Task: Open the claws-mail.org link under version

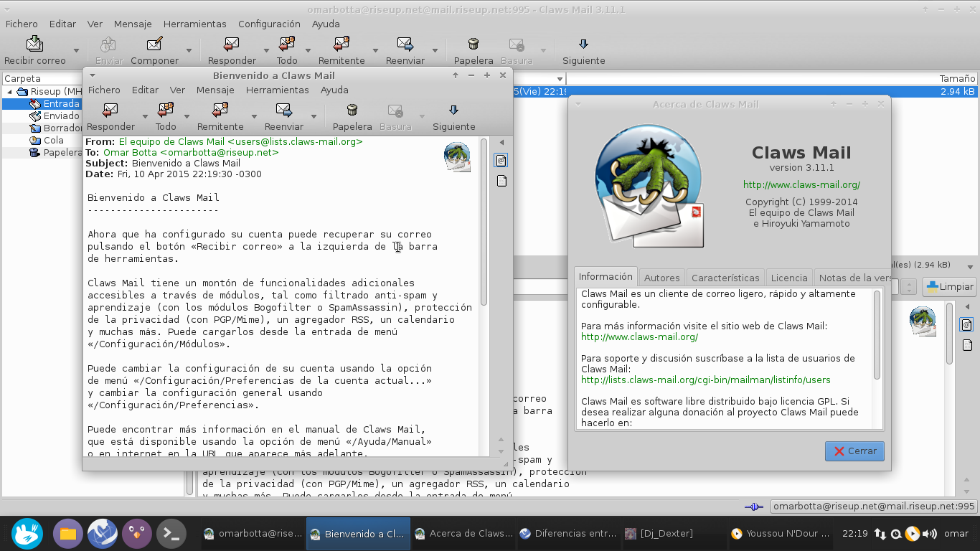Action: [x=801, y=184]
